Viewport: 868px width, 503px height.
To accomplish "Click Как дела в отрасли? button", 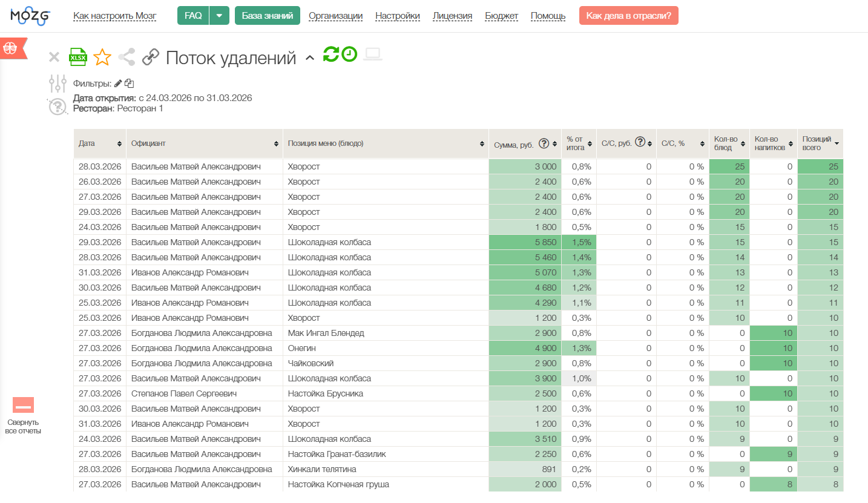I will [629, 16].
